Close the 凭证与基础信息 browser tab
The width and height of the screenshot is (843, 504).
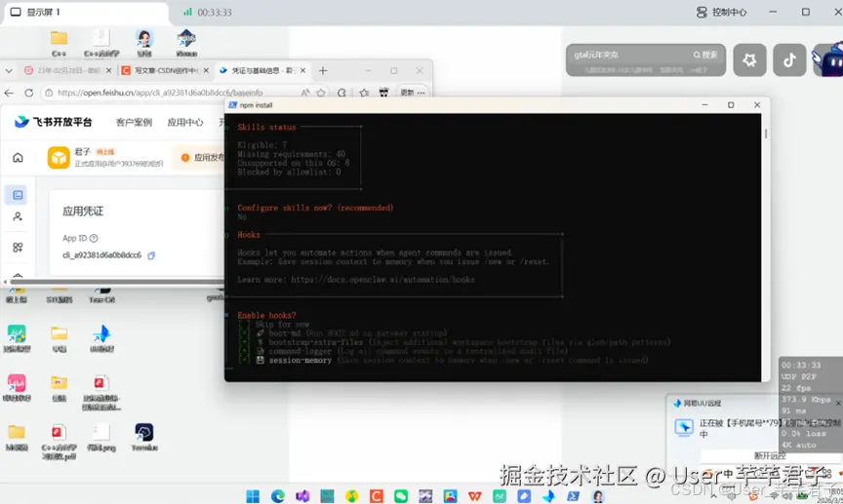point(303,70)
